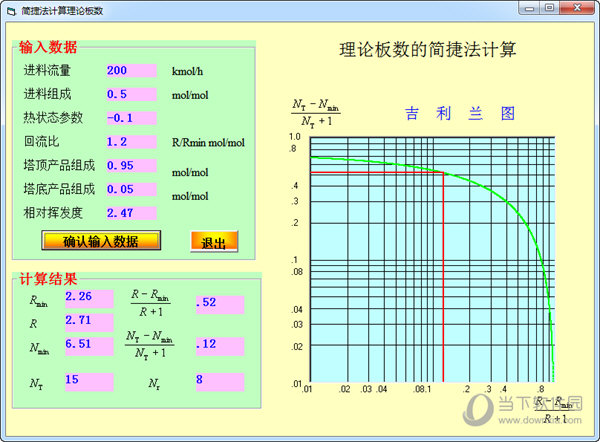600x442 pixels.
Task: Select the 热状态参数 field showing -0.1
Action: coord(132,118)
